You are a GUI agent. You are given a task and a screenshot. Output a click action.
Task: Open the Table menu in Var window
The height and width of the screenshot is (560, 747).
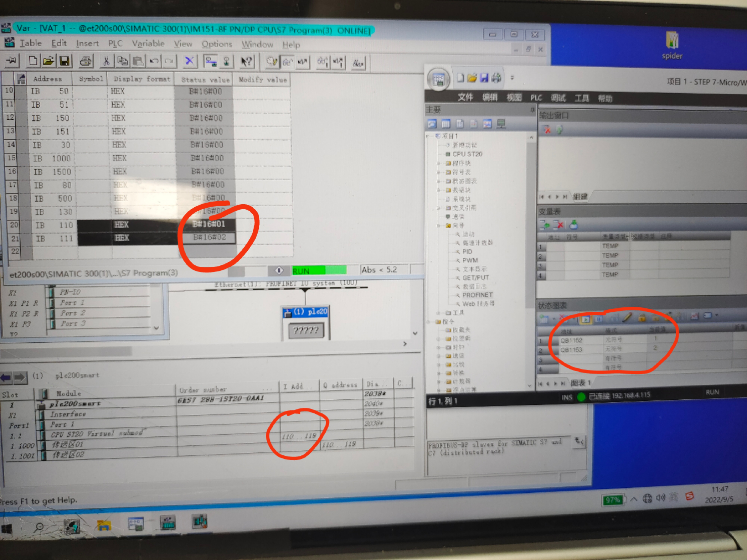(x=30, y=43)
